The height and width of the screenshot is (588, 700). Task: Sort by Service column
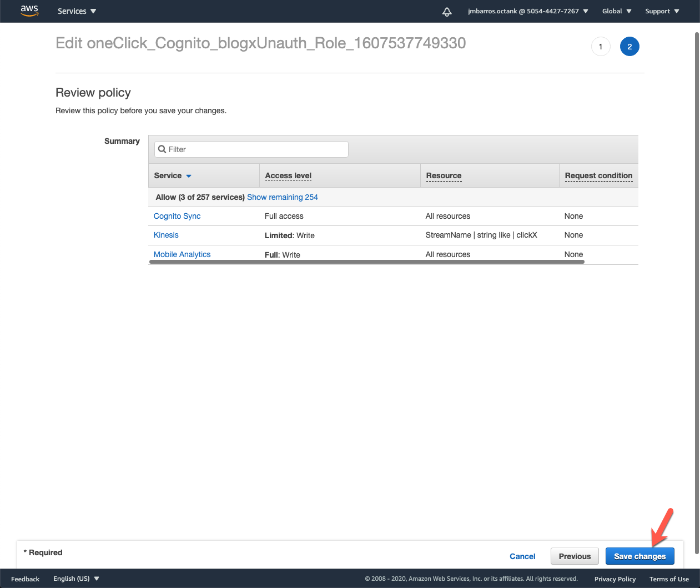coord(173,175)
